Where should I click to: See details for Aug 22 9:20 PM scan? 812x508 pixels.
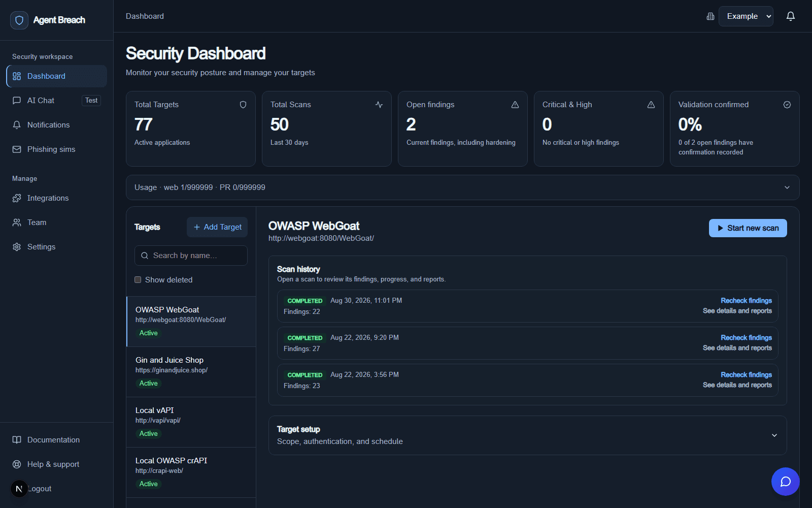[x=737, y=348]
